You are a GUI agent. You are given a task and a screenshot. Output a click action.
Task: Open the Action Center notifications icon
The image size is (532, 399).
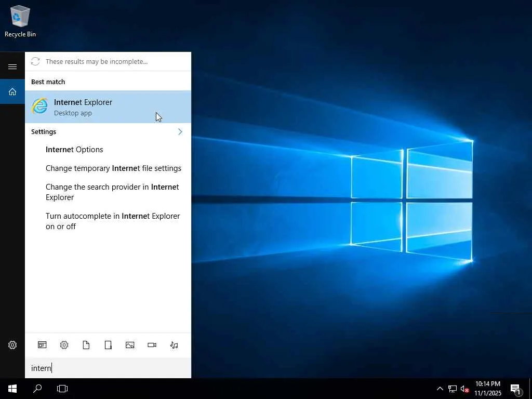[516, 389]
